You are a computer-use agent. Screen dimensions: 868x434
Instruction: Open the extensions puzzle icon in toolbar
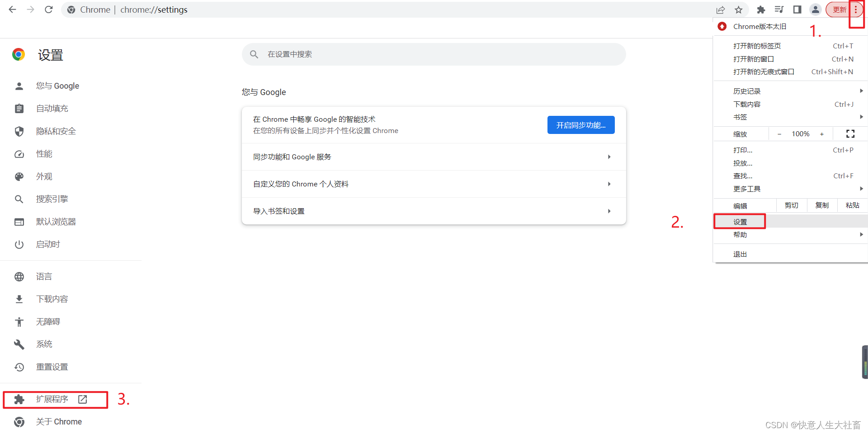(x=761, y=10)
